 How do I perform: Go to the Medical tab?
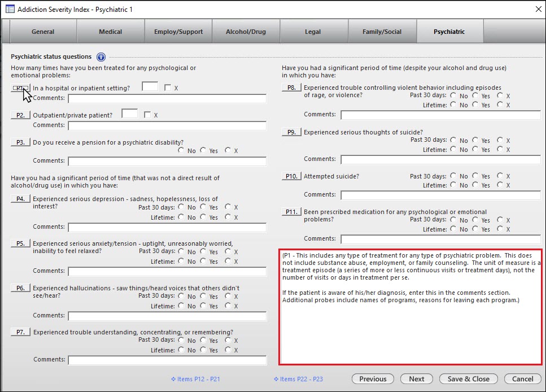[x=110, y=32]
